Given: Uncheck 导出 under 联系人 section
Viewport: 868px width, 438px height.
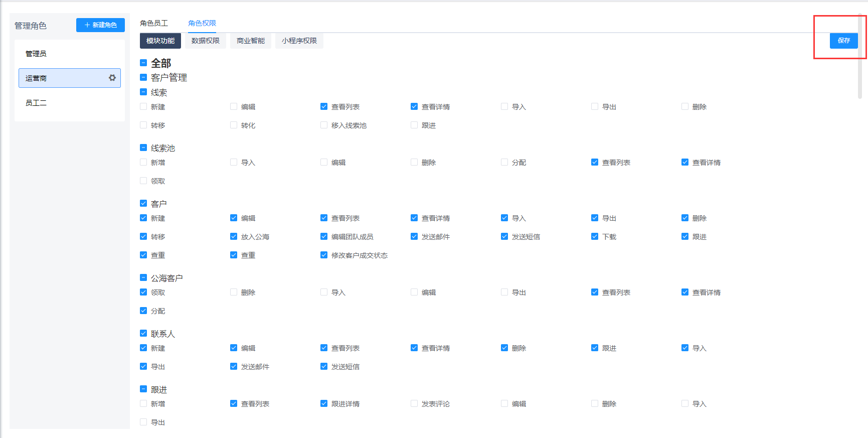Looking at the screenshot, I should (x=143, y=367).
